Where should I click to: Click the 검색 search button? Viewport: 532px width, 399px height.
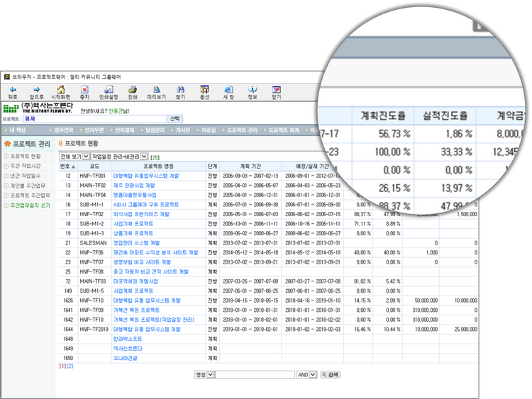coord(330,375)
